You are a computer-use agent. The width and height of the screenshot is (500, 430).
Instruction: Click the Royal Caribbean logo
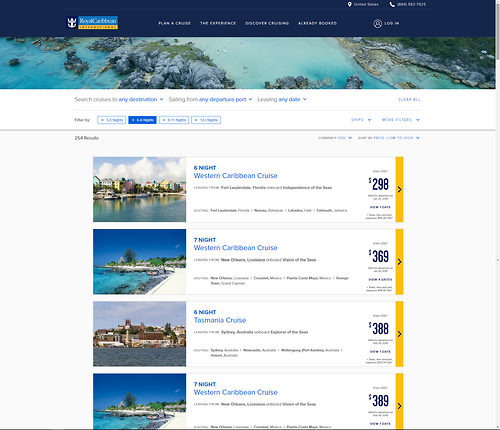coord(92,23)
